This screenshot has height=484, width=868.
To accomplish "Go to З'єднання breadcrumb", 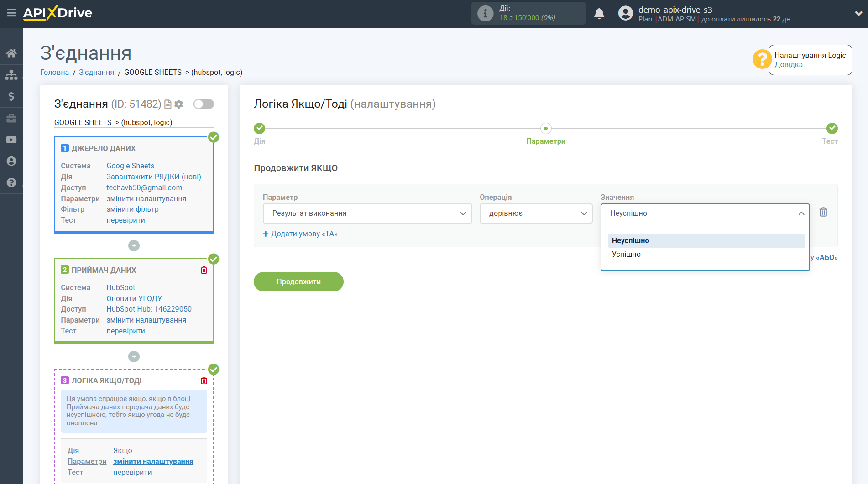I will [x=96, y=72].
